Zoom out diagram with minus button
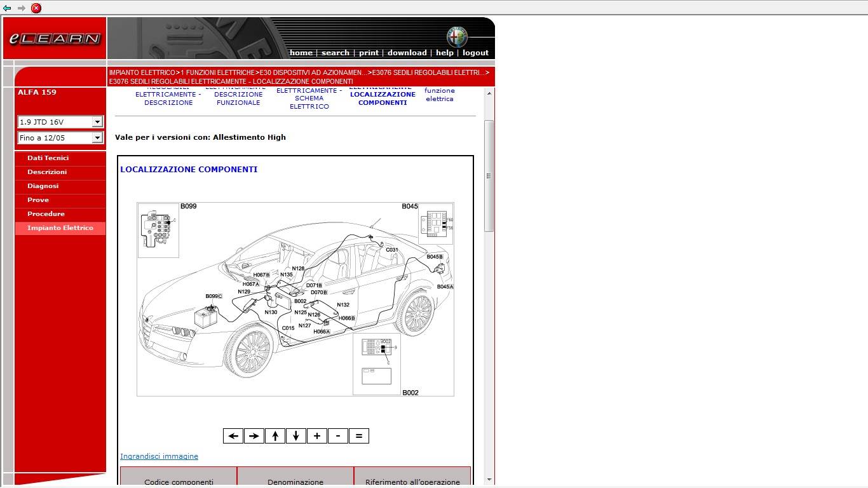The height and width of the screenshot is (488, 868). coord(338,436)
